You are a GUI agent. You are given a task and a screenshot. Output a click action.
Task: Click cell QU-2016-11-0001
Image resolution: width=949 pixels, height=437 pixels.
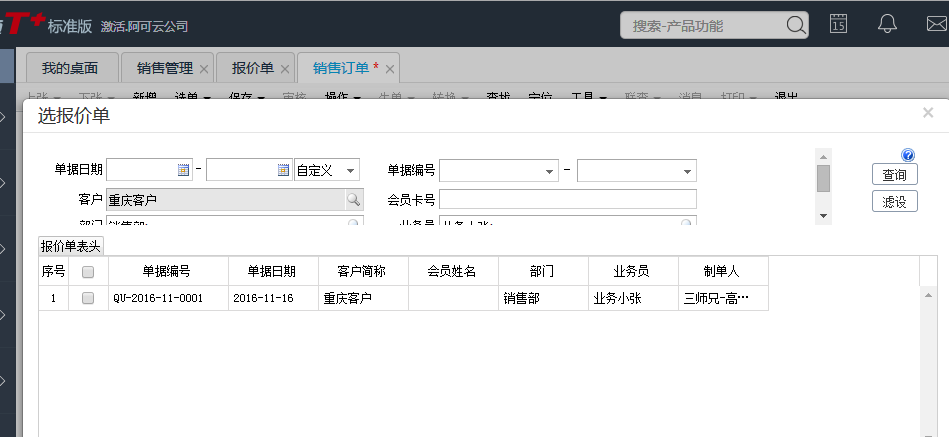pos(168,298)
